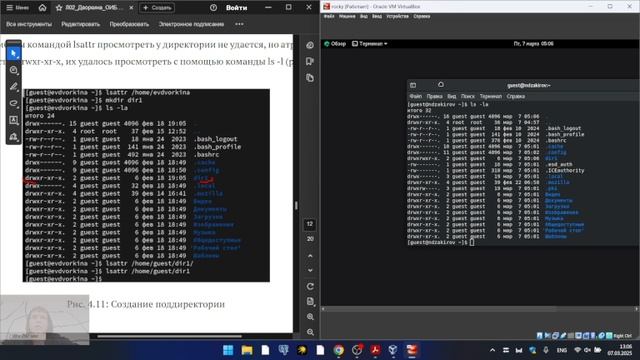The image size is (640, 360).
Task: Click the Google Chrome taskbar icon
Action: tap(338, 350)
